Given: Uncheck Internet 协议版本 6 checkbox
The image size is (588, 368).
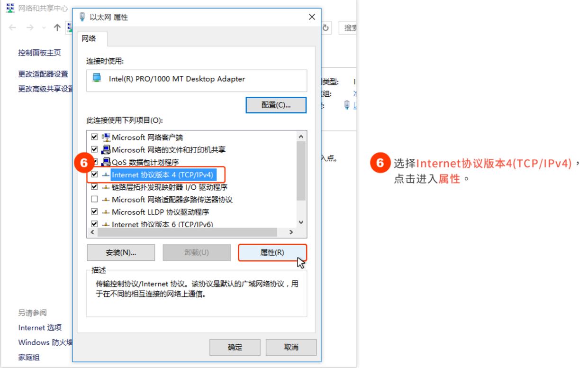Looking at the screenshot, I should (x=94, y=224).
